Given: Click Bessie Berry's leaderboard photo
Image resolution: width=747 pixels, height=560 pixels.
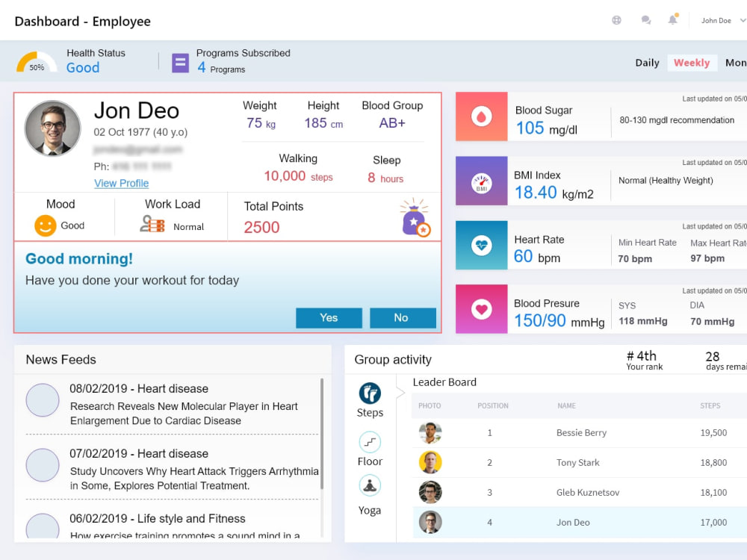Looking at the screenshot, I should coord(430,433).
